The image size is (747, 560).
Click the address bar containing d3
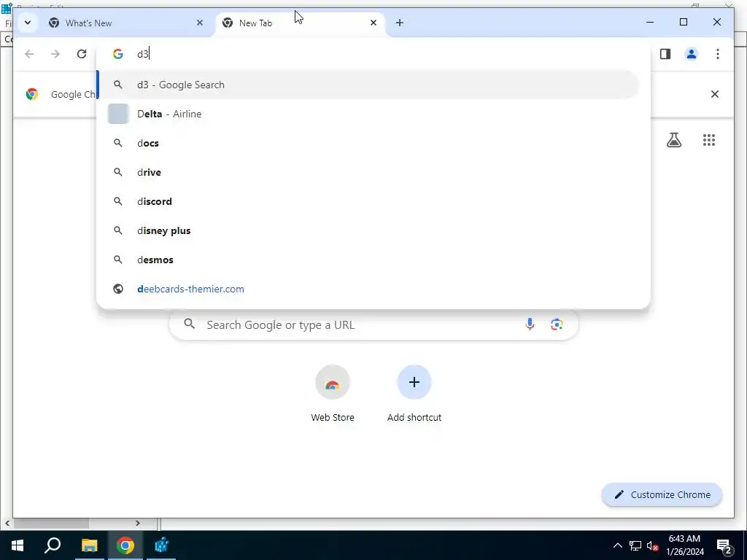click(x=373, y=54)
